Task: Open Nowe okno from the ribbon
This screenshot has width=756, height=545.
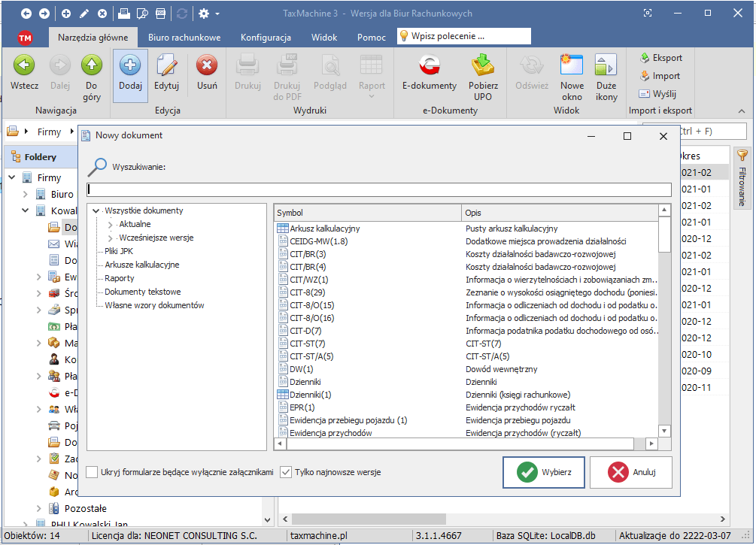Action: click(572, 66)
